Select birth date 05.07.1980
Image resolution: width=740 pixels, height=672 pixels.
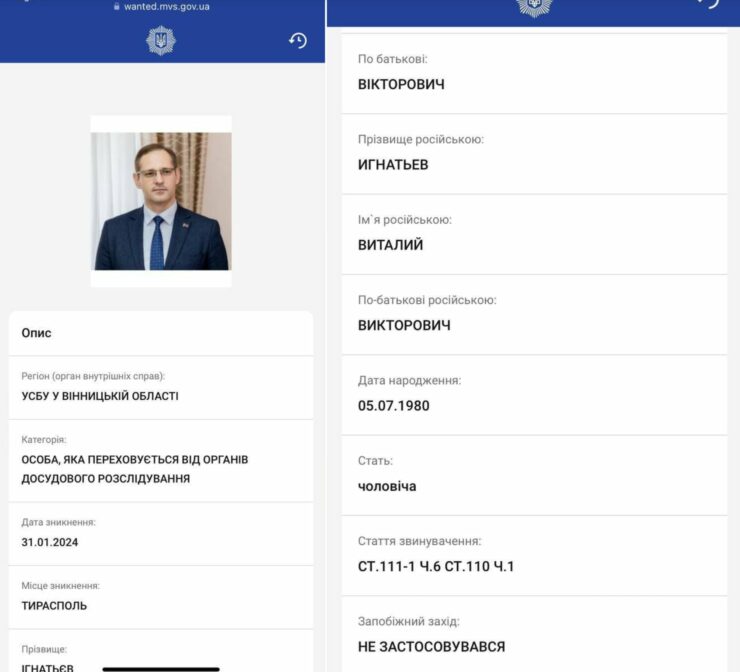[394, 406]
